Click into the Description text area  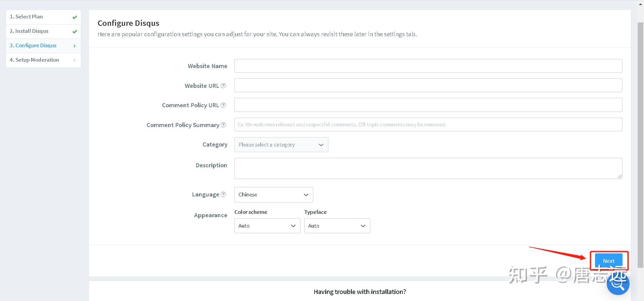[428, 168]
